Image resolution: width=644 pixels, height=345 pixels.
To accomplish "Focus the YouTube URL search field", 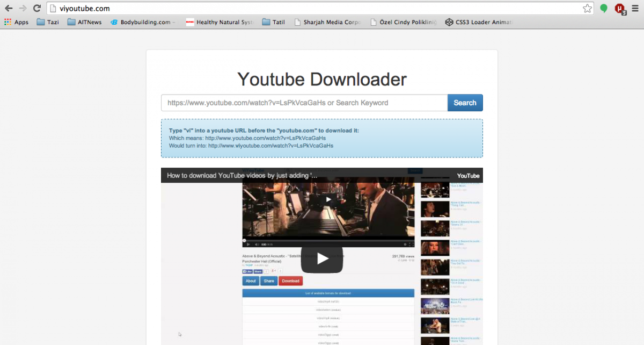I will coord(304,103).
